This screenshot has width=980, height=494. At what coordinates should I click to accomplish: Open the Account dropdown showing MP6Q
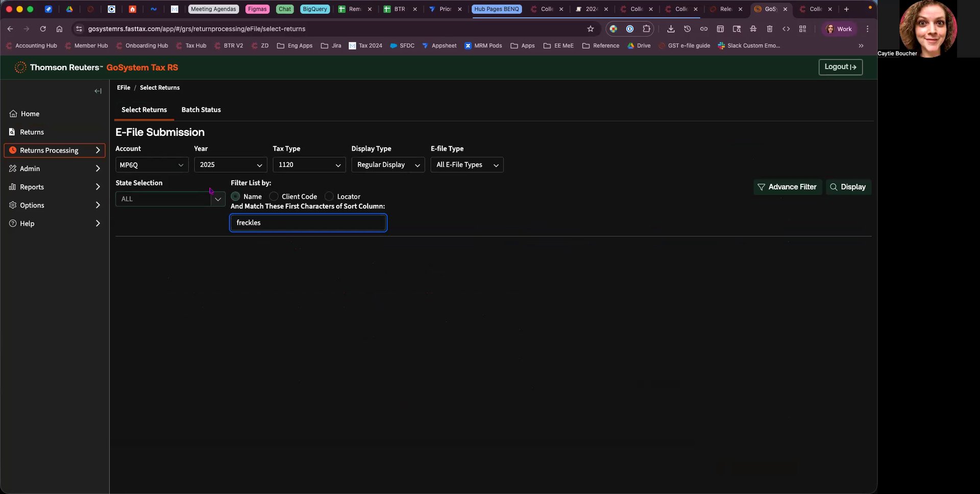(152, 165)
